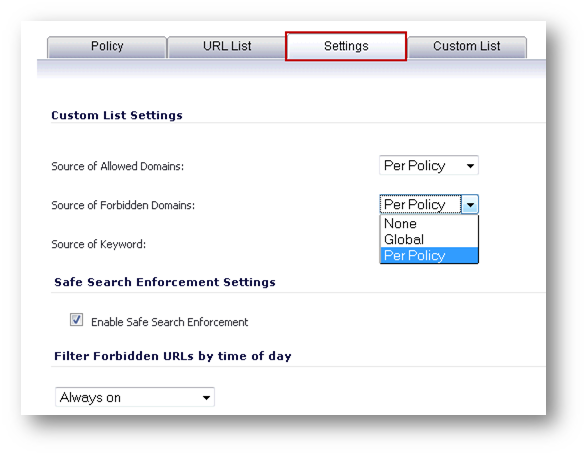
Task: Open the Always on time filter dropdown
Action: click(x=135, y=397)
